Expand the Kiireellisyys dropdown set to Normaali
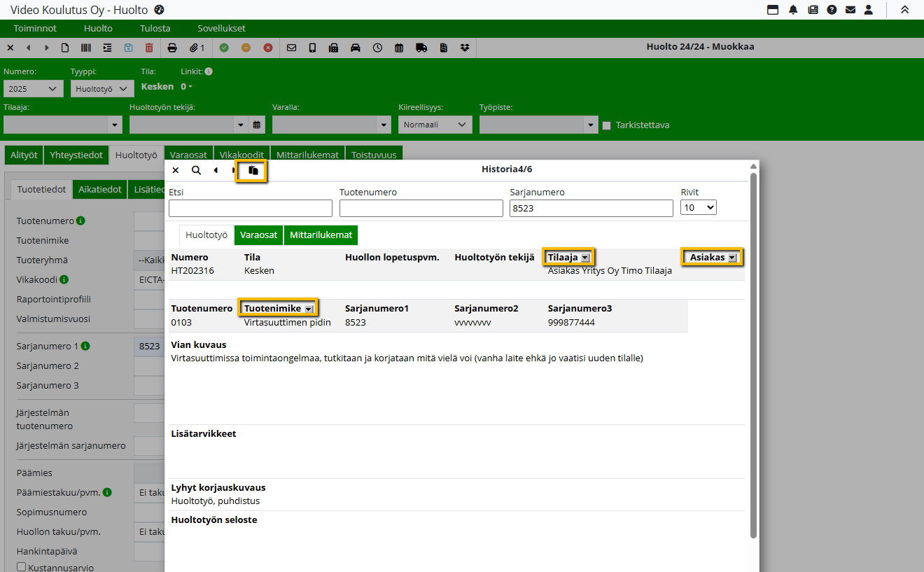This screenshot has width=924, height=572. (x=435, y=125)
